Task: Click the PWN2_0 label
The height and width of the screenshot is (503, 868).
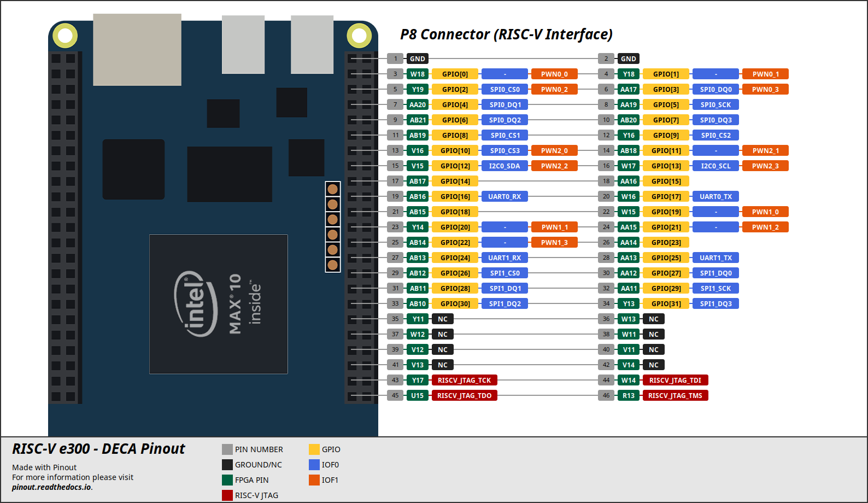Action: (554, 150)
